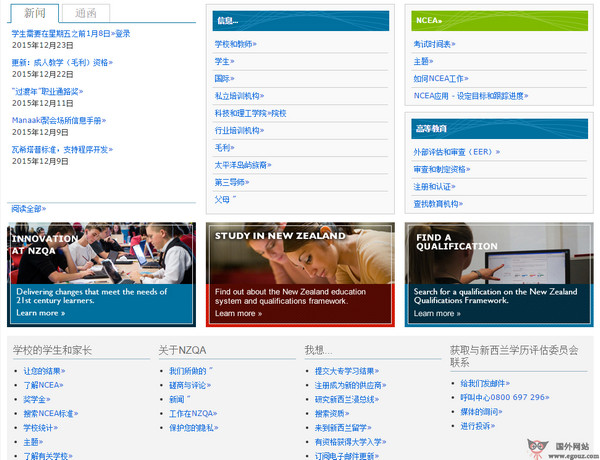Open the 毛利 link in the 信息 panel

[x=224, y=148]
